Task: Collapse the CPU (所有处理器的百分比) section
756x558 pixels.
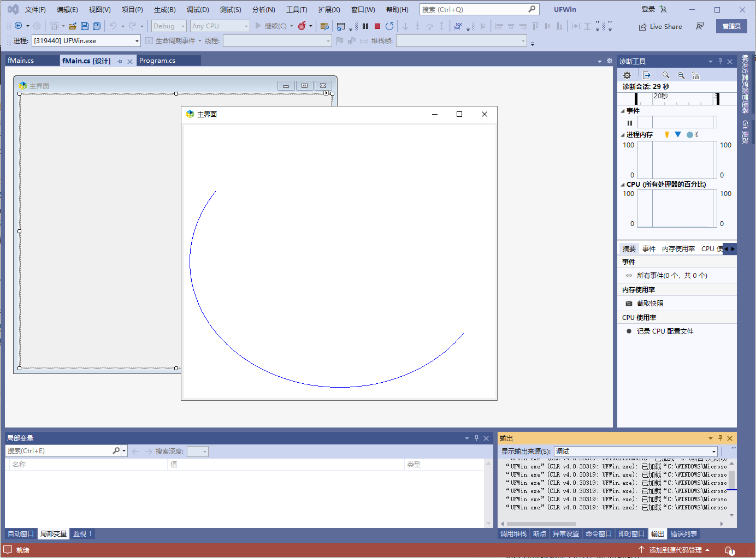Action: (623, 185)
